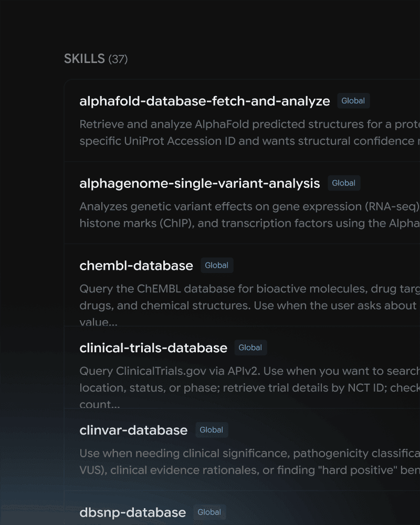Click the Global label next to clinical-trials-database
The height and width of the screenshot is (525, 420).
tap(250, 348)
